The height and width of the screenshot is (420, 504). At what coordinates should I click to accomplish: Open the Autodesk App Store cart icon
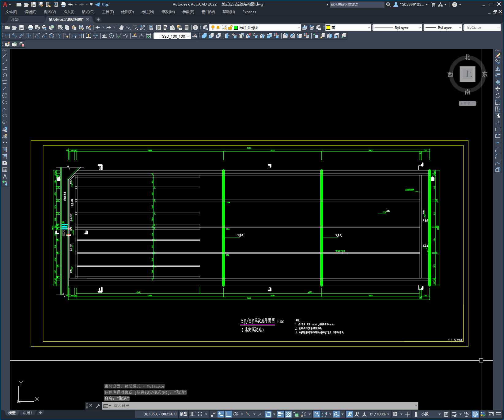coord(433,5)
